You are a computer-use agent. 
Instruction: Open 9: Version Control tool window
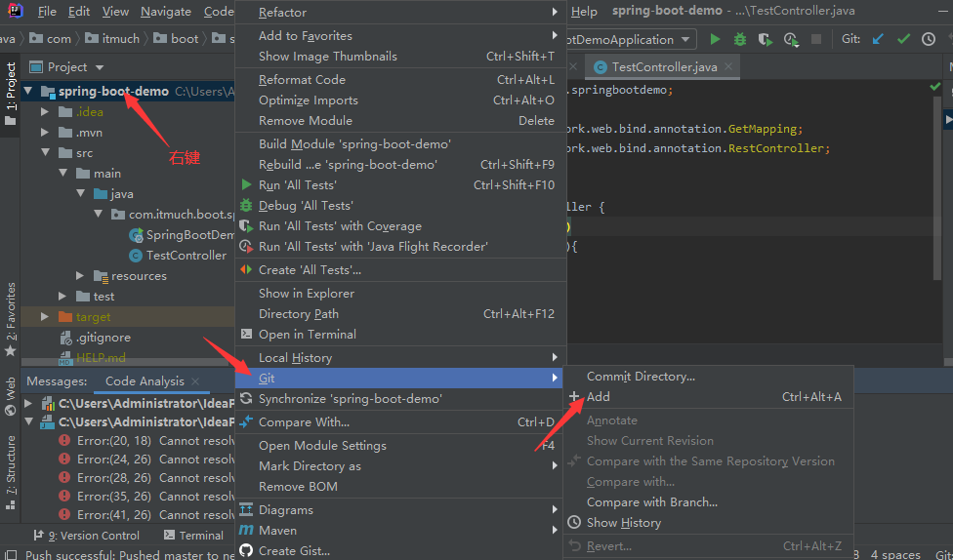(86, 536)
